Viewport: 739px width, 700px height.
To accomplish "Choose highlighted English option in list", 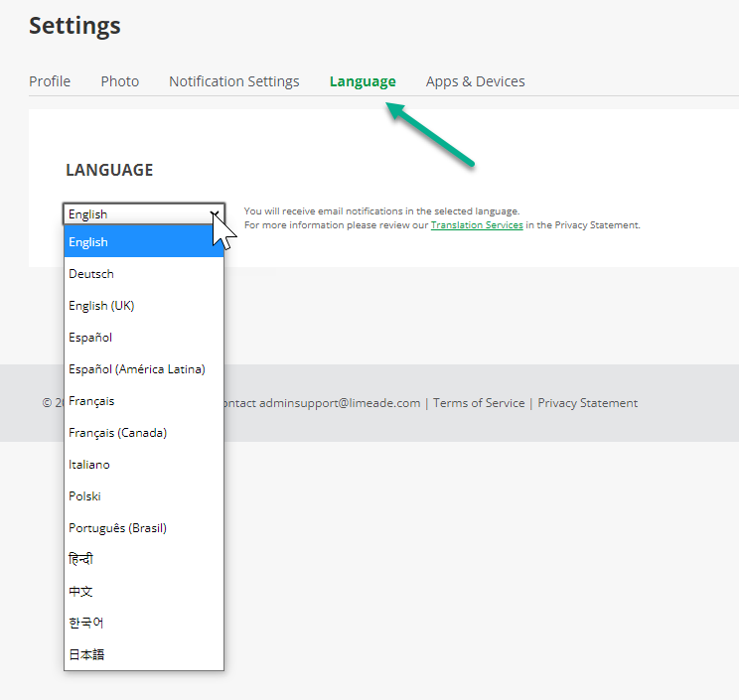I will [x=144, y=241].
